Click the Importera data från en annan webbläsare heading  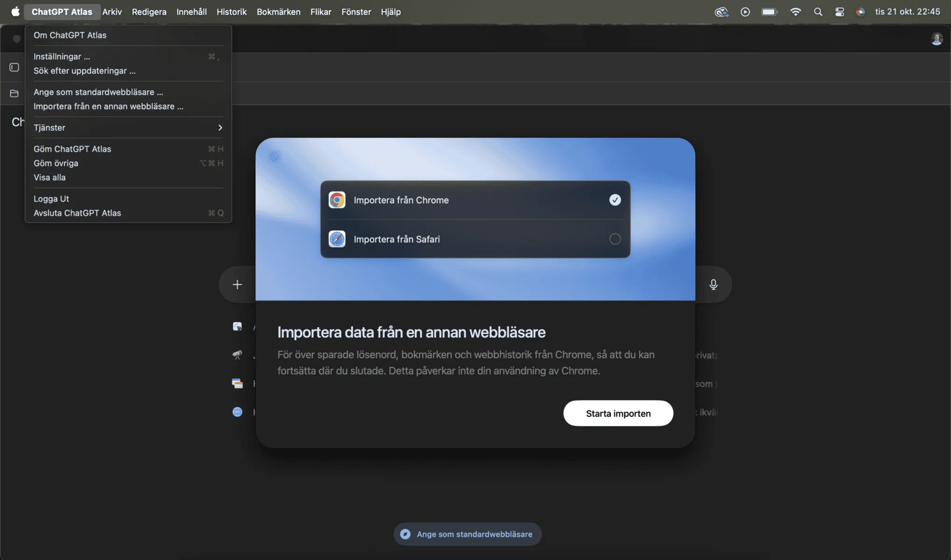tap(411, 332)
